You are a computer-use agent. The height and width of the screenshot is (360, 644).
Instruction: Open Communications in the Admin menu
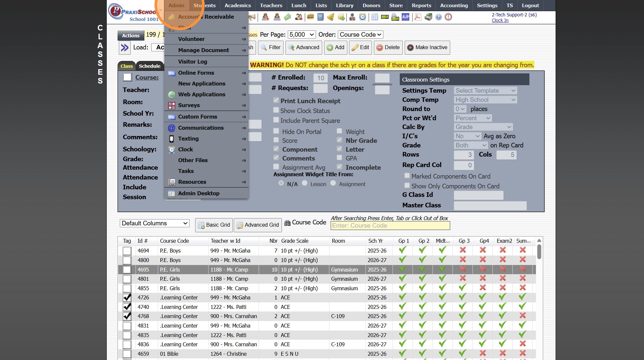coord(201,128)
